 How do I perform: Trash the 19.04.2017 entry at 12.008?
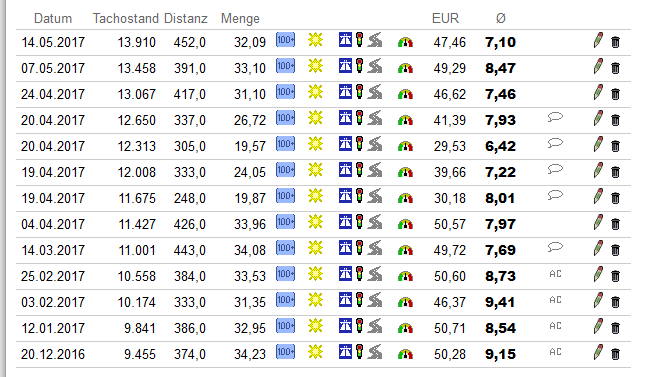tap(615, 172)
